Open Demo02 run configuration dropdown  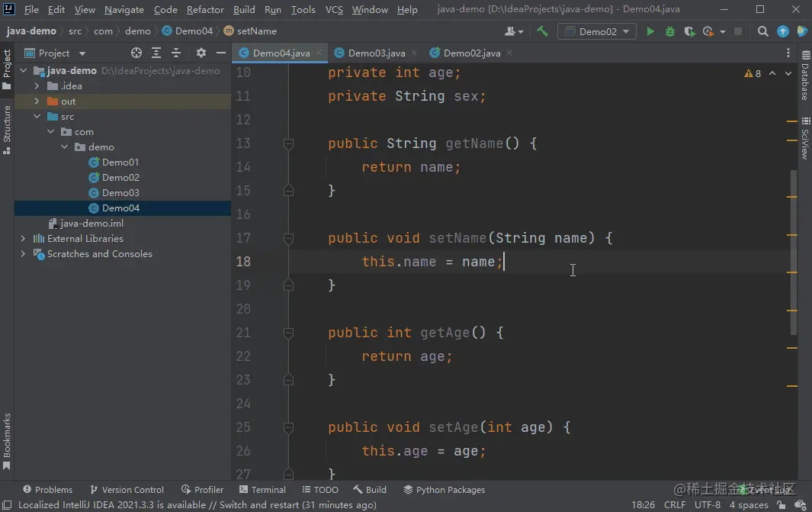pyautogui.click(x=596, y=31)
